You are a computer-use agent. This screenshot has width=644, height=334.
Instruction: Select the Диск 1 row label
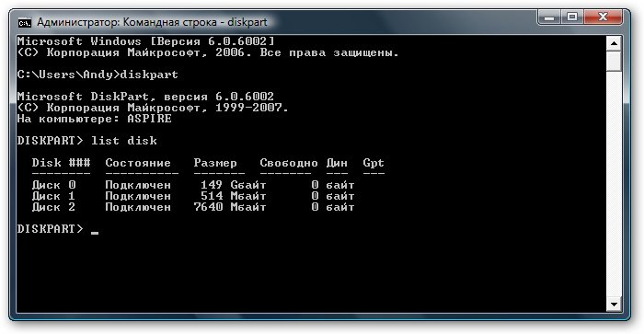point(53,196)
